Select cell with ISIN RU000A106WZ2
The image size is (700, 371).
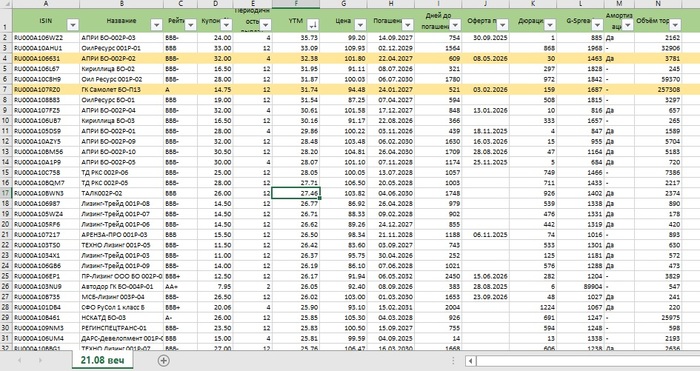click(46, 38)
